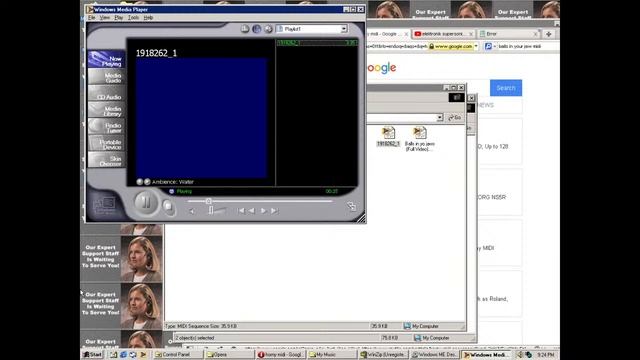640x360 pixels.
Task: Select the 1918262_1 MIDI file icon
Action: point(388,137)
